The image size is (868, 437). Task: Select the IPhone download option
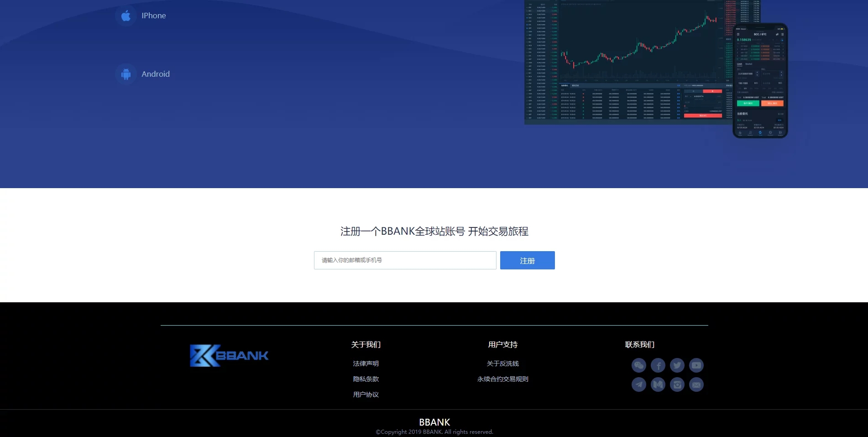[153, 16]
